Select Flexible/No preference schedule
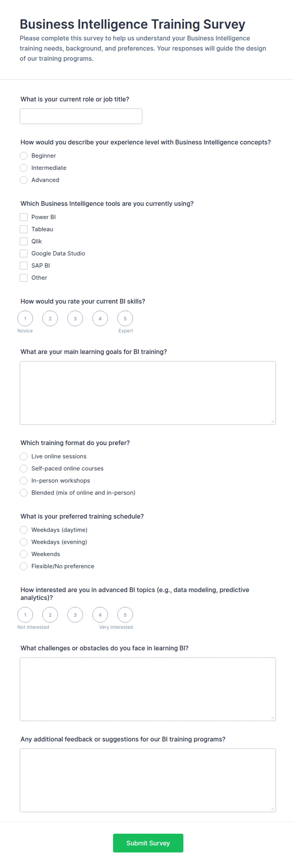This screenshot has height=868, width=293. (x=24, y=566)
